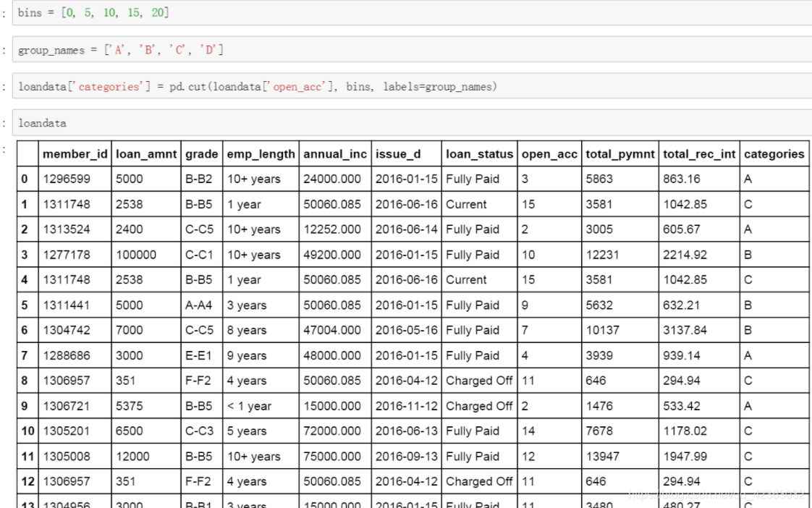Click row index 7 label
The image size is (812, 508).
[x=25, y=356]
